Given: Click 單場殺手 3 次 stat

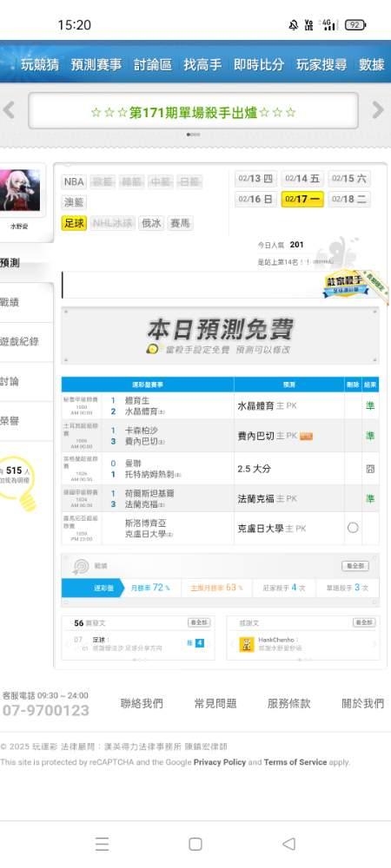Looking at the screenshot, I should [347, 588].
